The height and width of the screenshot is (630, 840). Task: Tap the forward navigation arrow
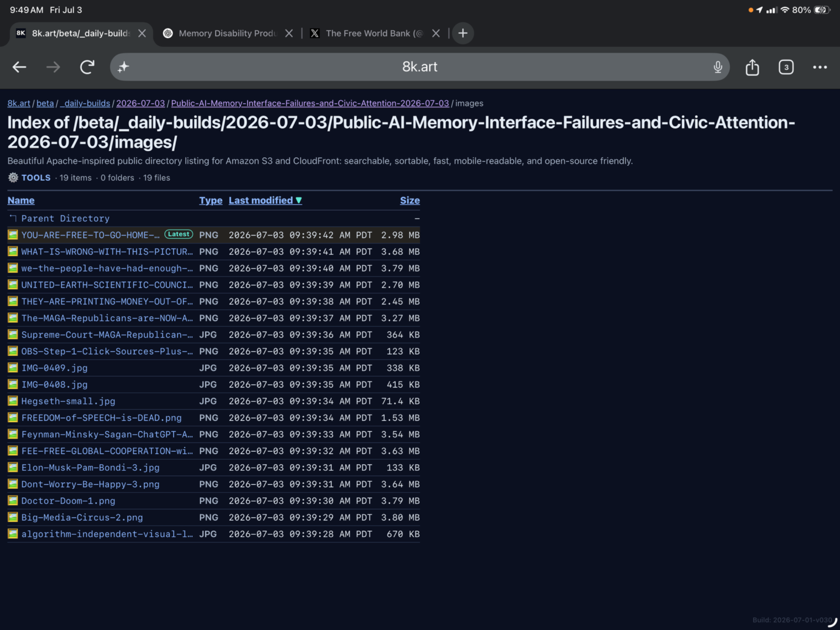pos(53,67)
